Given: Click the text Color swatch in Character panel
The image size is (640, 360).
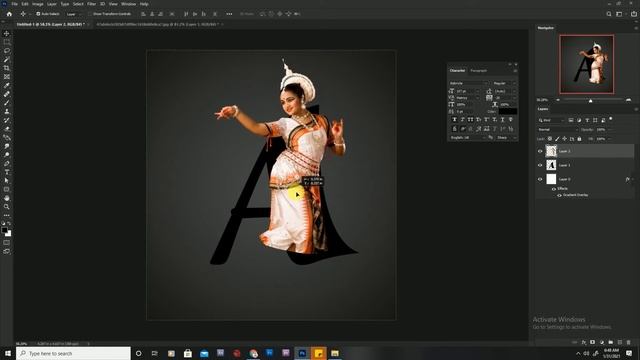Looking at the screenshot, I should [508, 111].
